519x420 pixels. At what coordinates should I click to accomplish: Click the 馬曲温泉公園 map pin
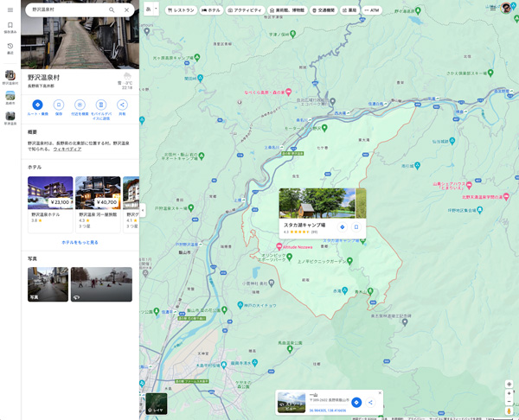point(290,348)
